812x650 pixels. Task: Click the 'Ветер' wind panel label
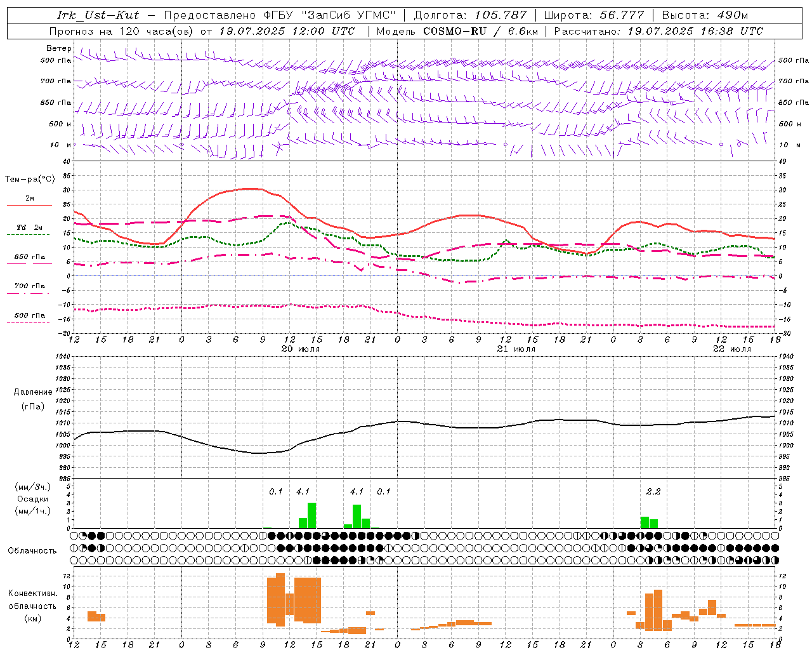[59, 48]
